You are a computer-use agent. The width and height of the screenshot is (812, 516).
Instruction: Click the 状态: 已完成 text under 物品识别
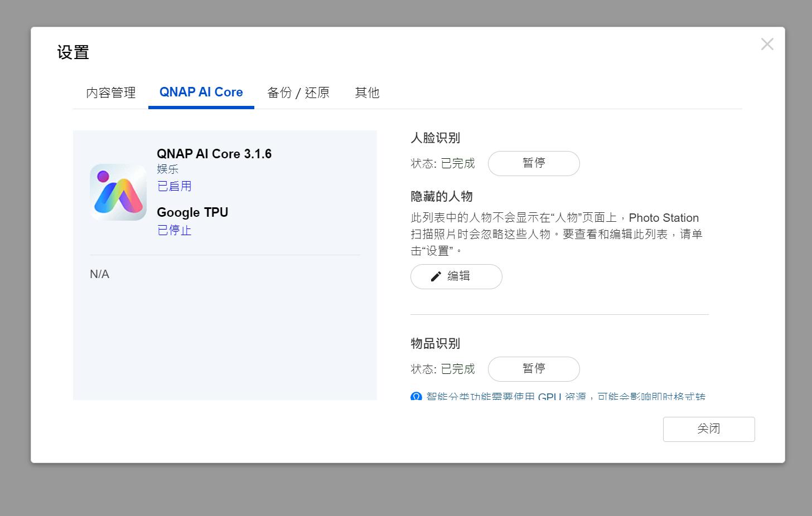point(443,369)
